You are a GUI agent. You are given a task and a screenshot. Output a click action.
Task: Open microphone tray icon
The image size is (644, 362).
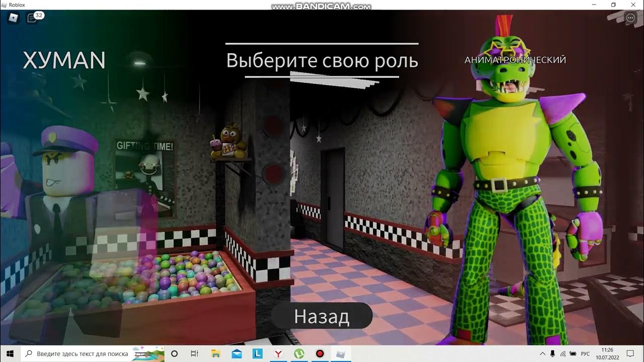tap(552, 353)
